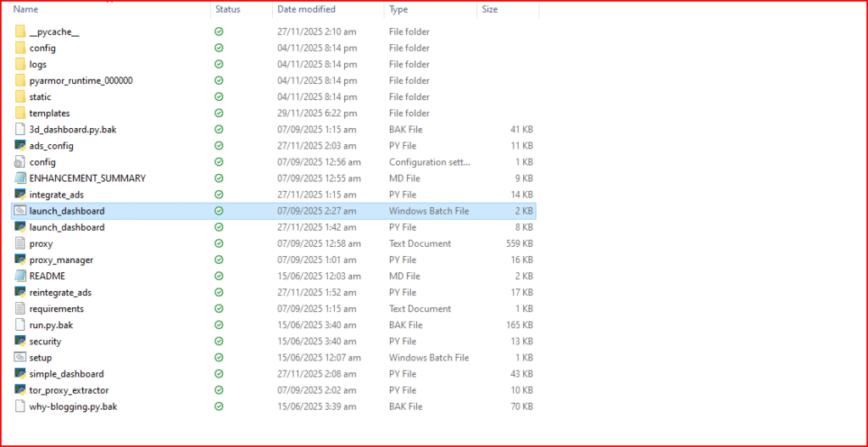Select the config folder icon

(x=20, y=47)
